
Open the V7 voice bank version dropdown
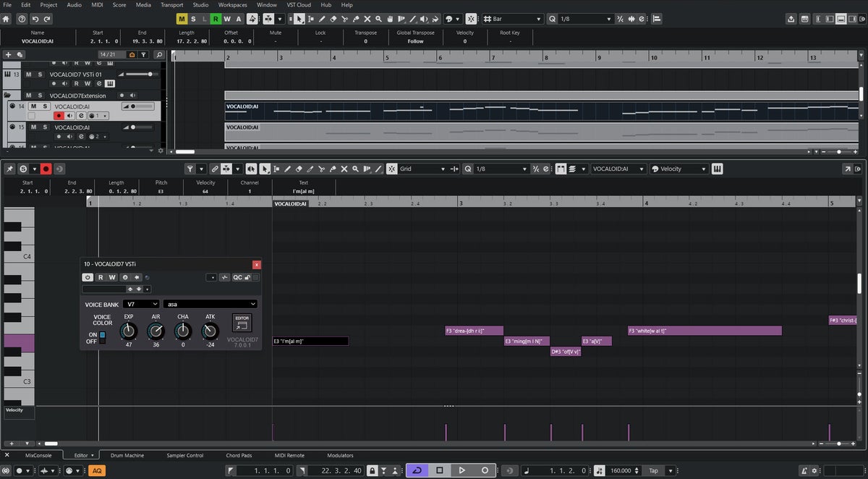[141, 304]
